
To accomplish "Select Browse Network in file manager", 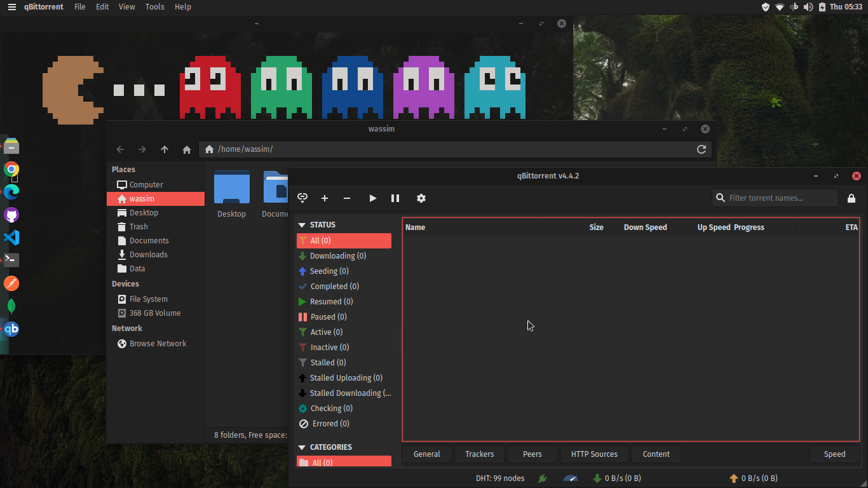I will [x=156, y=344].
